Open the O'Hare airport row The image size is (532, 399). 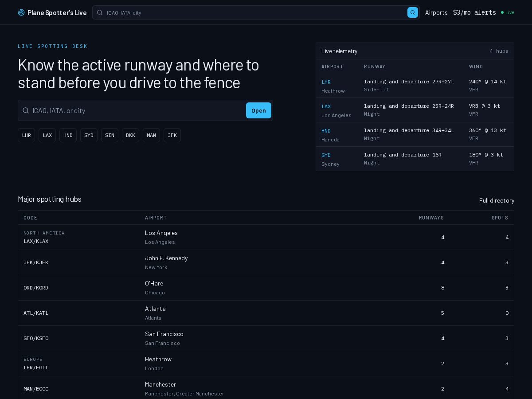point(266,288)
